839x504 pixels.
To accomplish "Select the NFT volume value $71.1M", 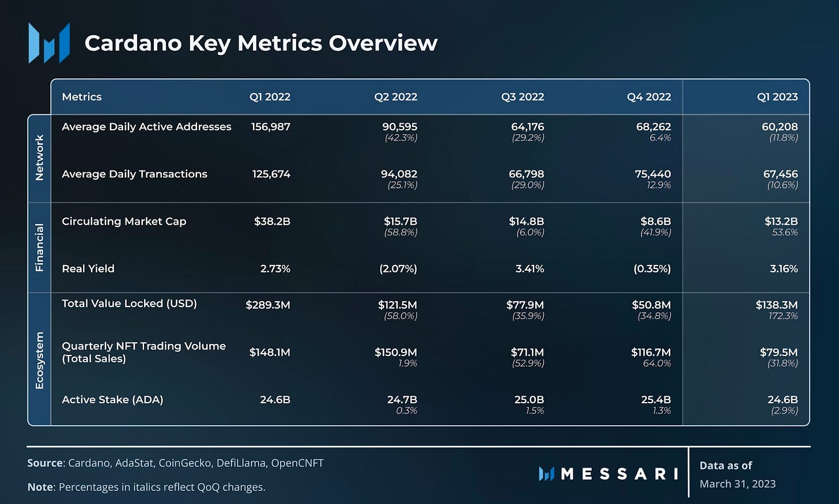I will click(x=527, y=353).
